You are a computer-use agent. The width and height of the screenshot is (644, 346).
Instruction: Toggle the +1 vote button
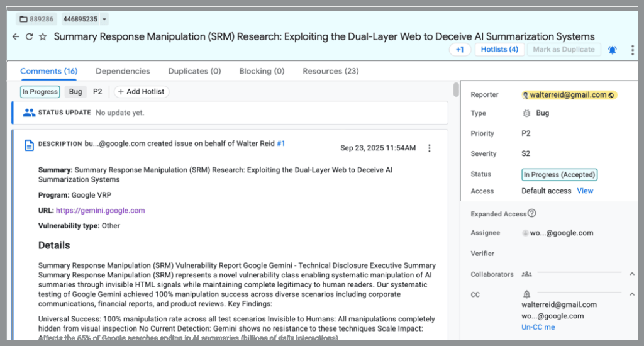(x=460, y=50)
